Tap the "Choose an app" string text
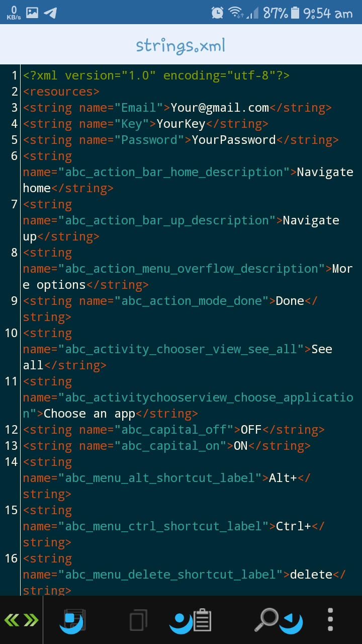The image size is (362, 644). (89, 414)
